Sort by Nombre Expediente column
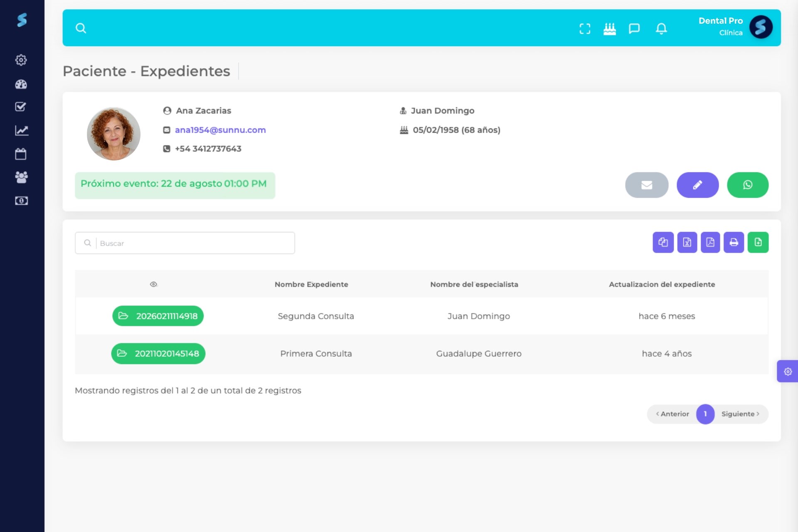Viewport: 798px width, 532px height. (311, 284)
